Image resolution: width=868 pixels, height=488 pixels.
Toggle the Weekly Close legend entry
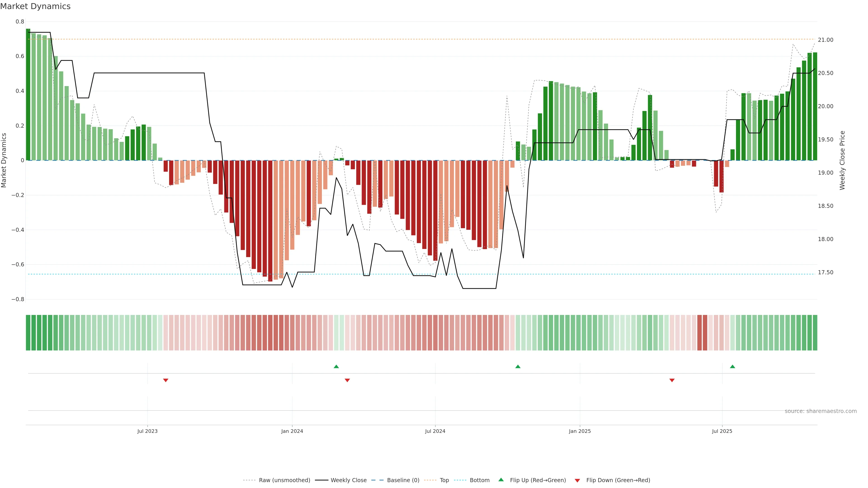[x=348, y=480]
